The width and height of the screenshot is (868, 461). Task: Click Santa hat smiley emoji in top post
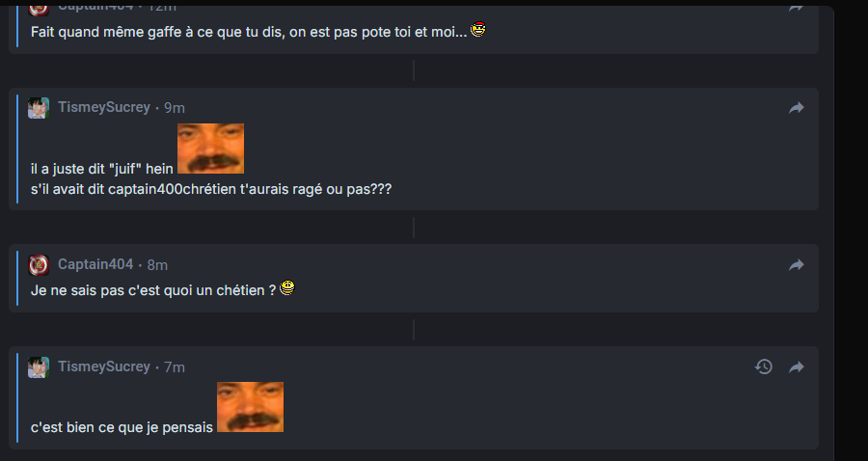478,29
